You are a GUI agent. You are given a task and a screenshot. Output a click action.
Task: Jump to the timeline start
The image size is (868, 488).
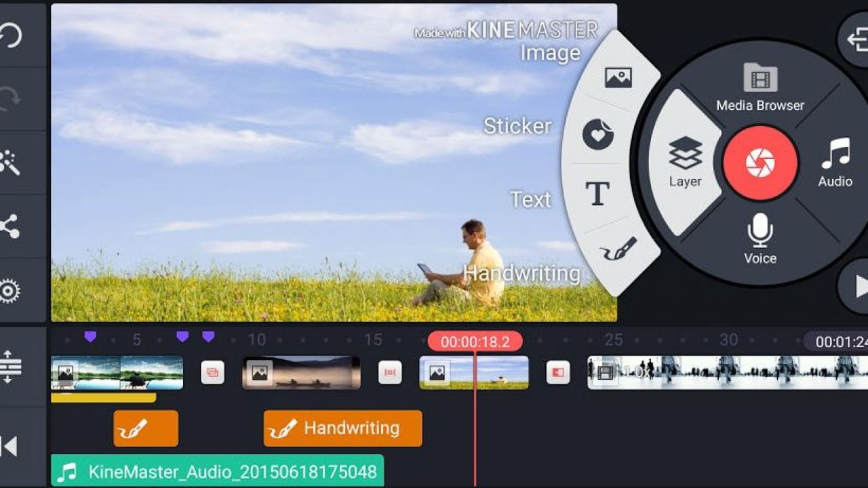point(9,446)
